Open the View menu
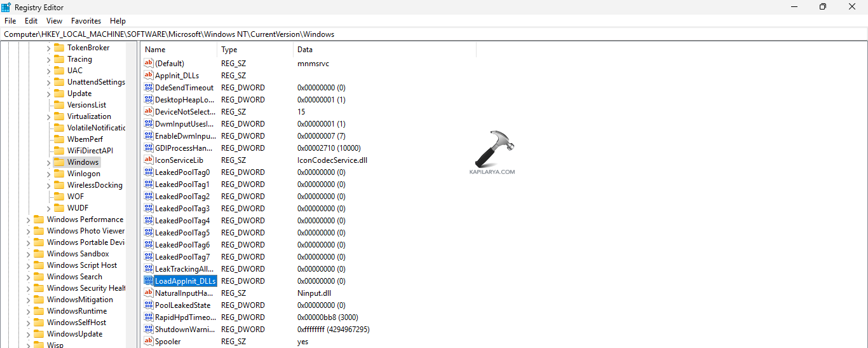The image size is (868, 348). [55, 21]
